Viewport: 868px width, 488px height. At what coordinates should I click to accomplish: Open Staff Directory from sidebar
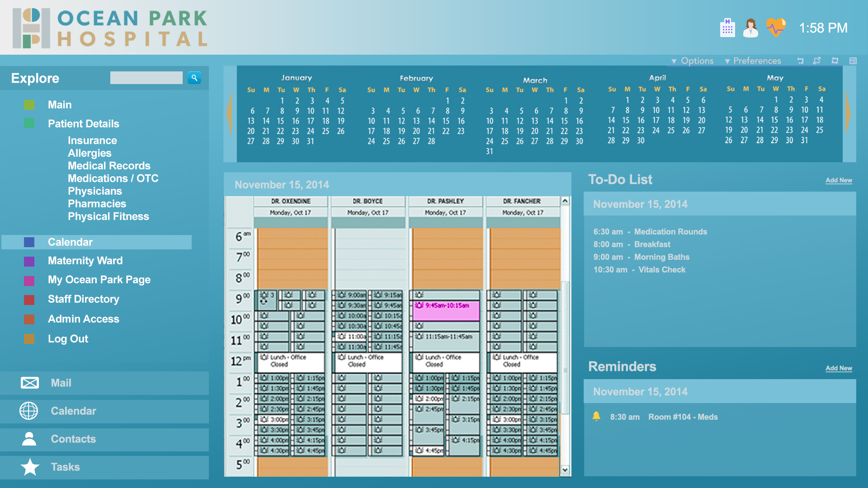(84, 299)
